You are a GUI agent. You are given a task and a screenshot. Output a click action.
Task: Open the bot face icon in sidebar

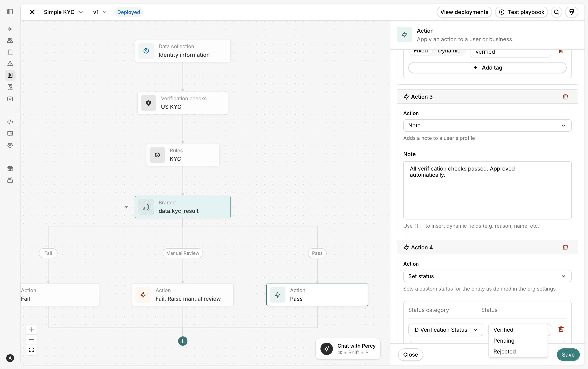pyautogui.click(x=10, y=99)
